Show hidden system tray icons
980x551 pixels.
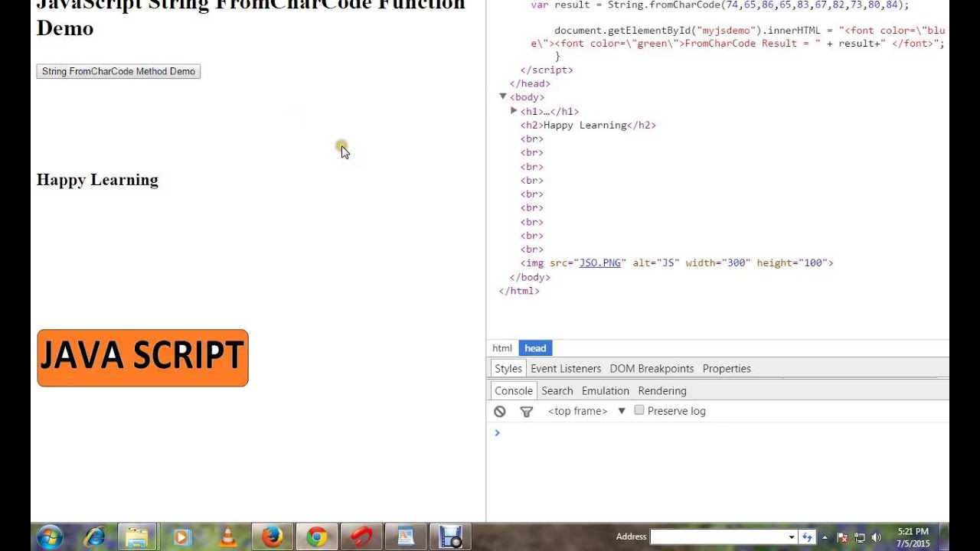pos(825,537)
